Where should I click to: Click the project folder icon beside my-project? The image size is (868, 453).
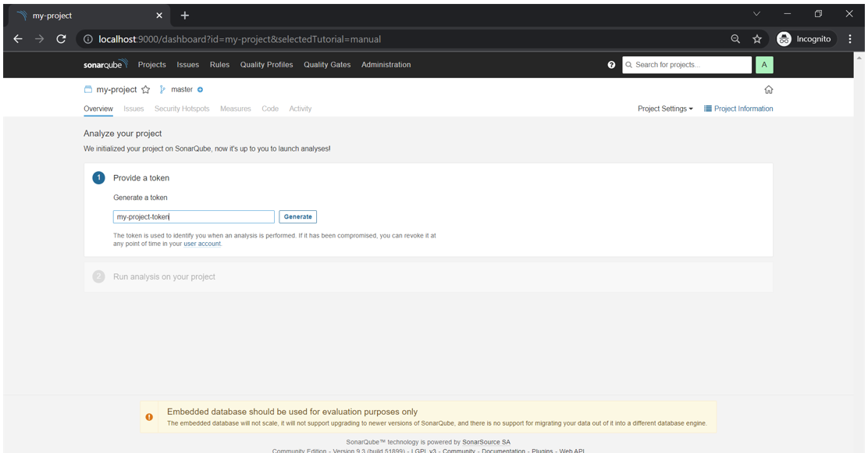88,89
